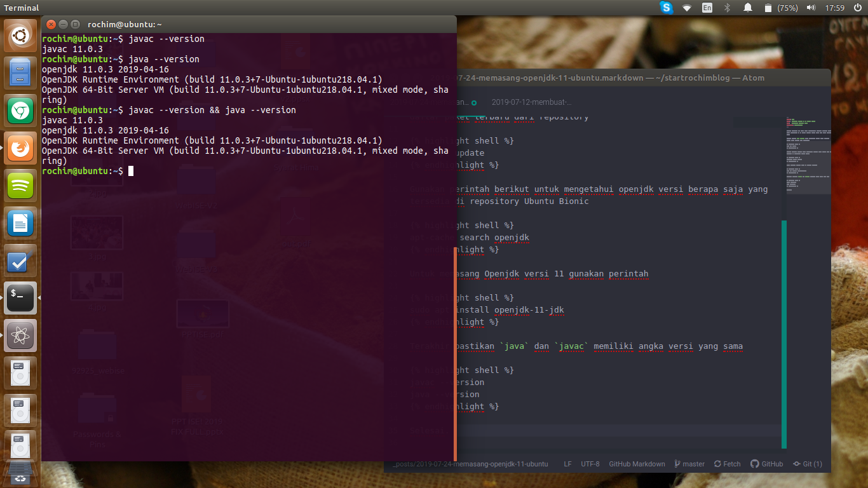
Task: Click 'openjdk-11-jdk' text in Atom
Action: tap(529, 310)
